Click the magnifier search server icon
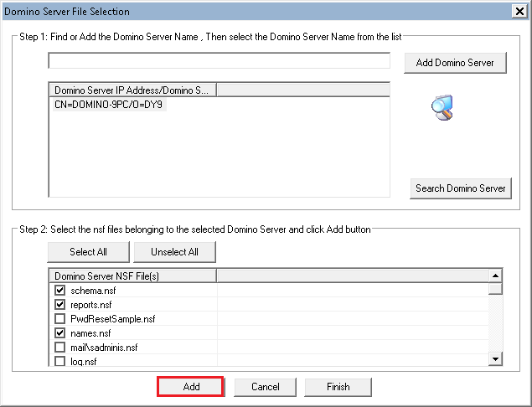The width and height of the screenshot is (532, 407). (442, 107)
